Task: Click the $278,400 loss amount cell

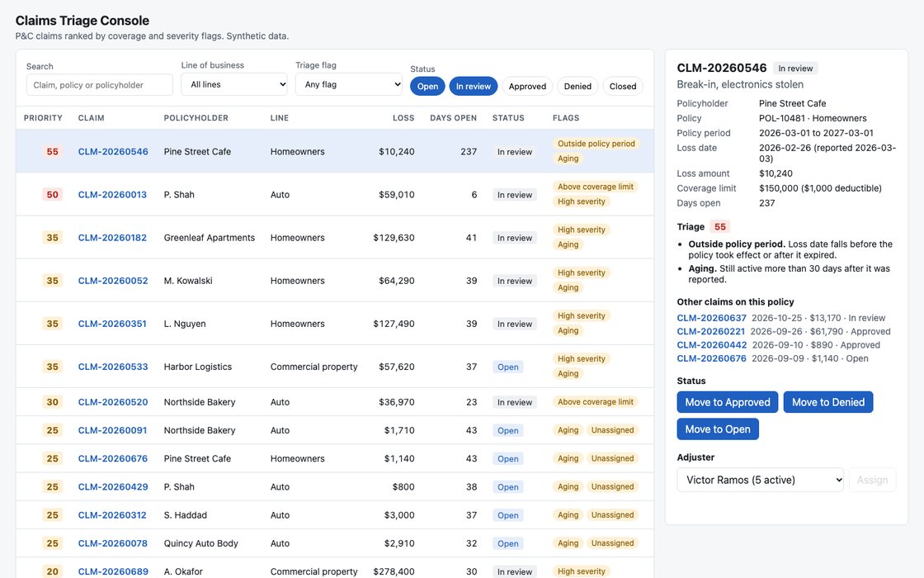Action: [x=394, y=571]
